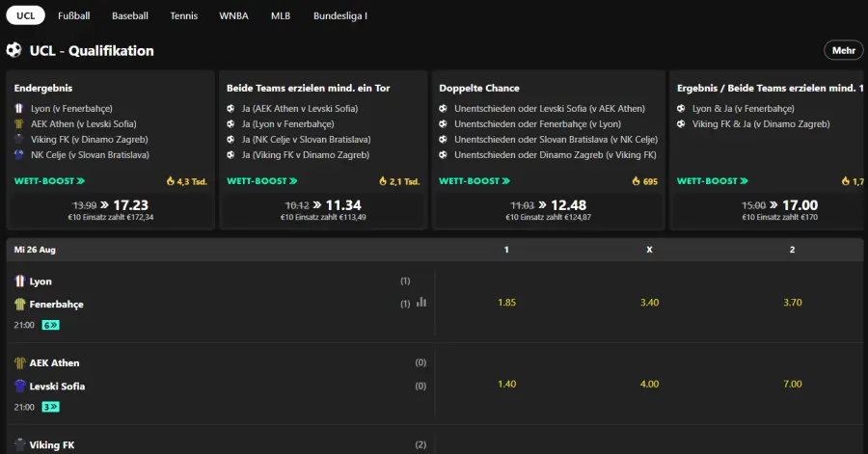Bet on draw at 3.40 for Lyon v Fenerbahçe
This screenshot has height=454, width=868.
point(649,303)
